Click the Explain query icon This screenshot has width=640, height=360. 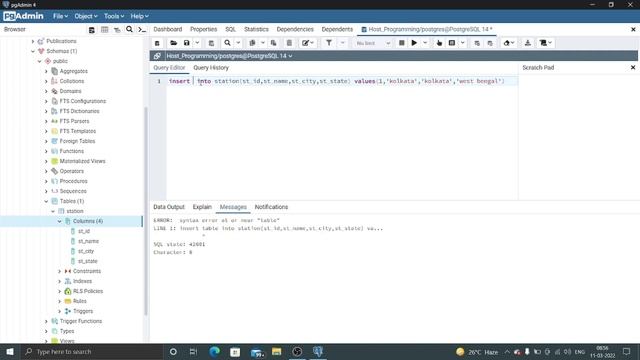click(439, 43)
